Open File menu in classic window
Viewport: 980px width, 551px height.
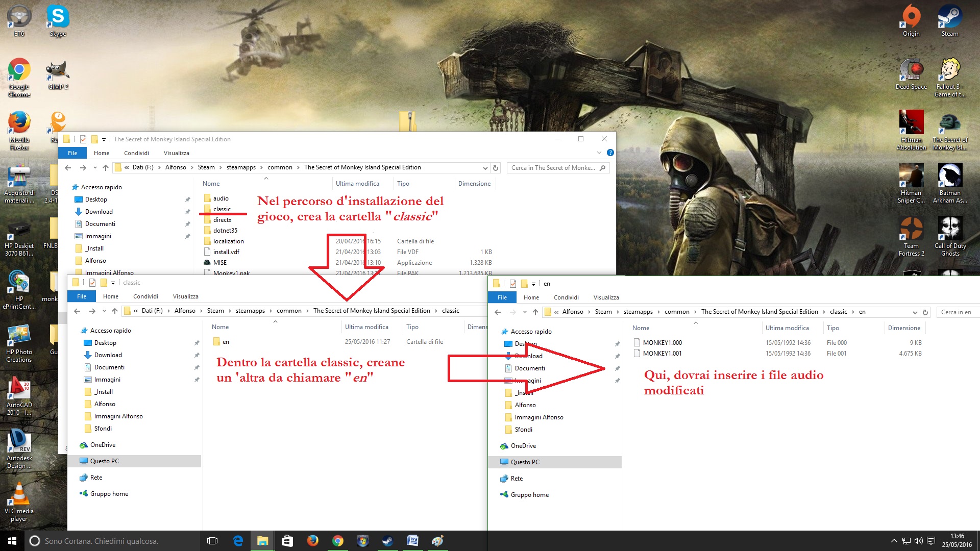82,296
